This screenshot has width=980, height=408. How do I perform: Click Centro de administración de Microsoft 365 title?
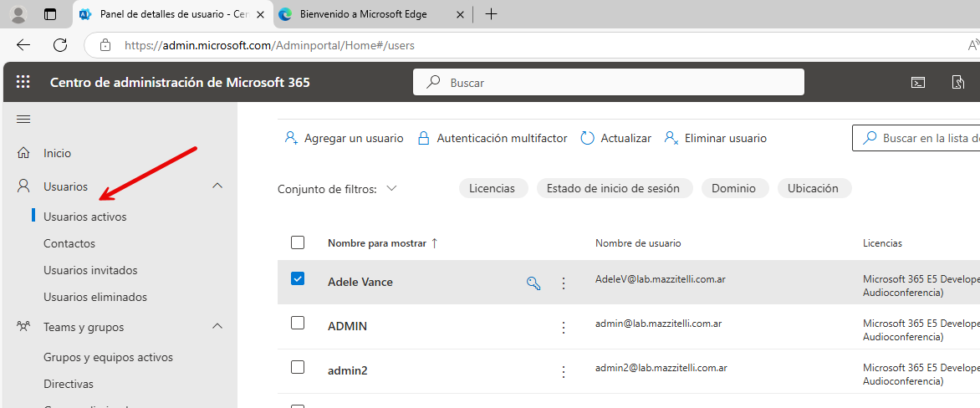coord(180,82)
